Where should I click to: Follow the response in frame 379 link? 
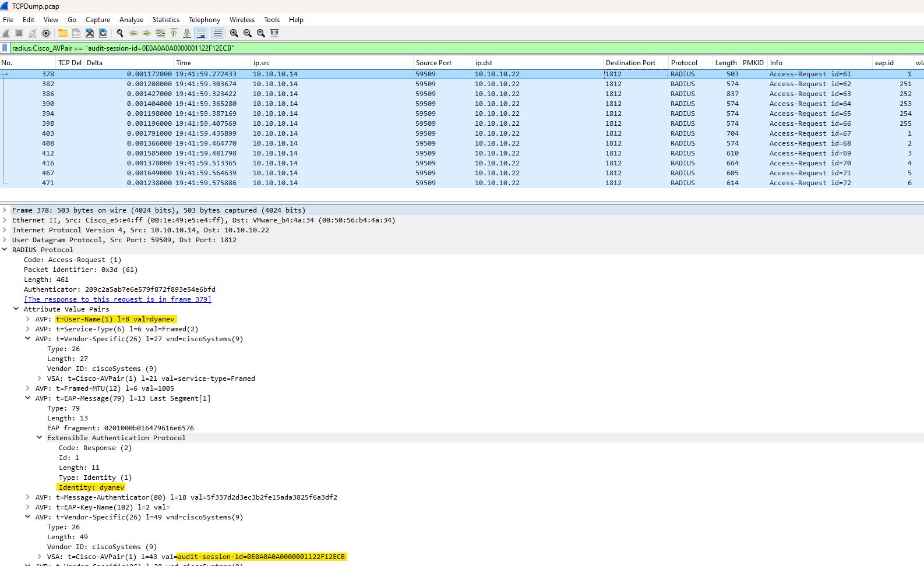click(x=117, y=299)
